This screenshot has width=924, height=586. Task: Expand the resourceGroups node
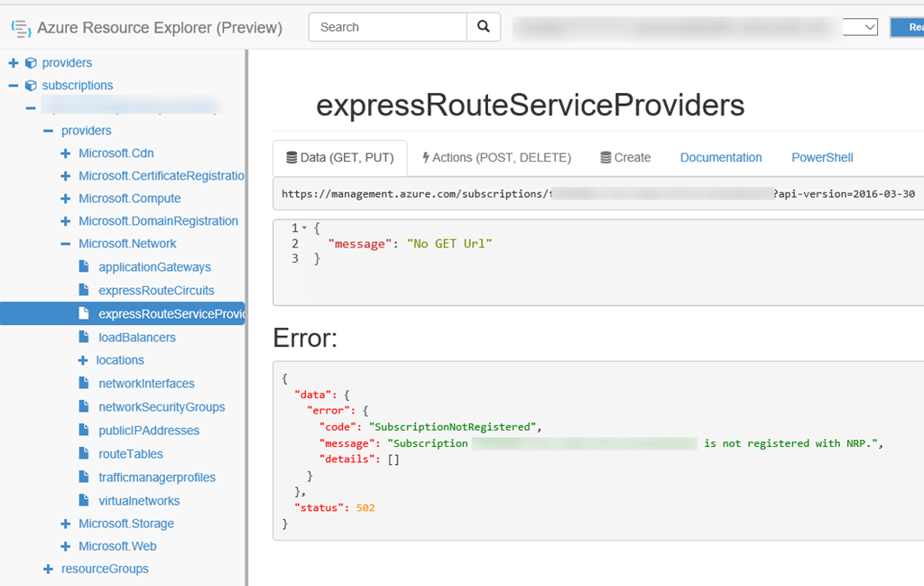pyautogui.click(x=49, y=569)
